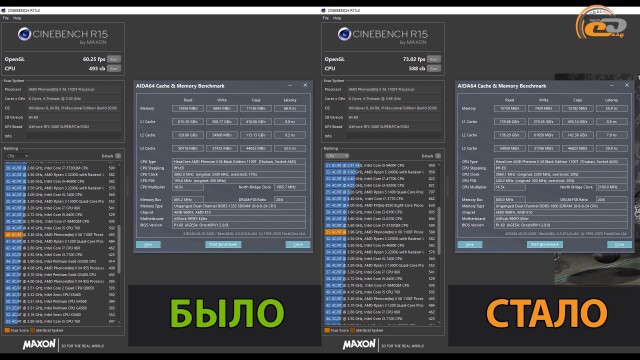Minimize the DDR3-1600 AIDA64 benchmark window
Screen dimensions: 640x360
pyautogui.click(x=612, y=86)
